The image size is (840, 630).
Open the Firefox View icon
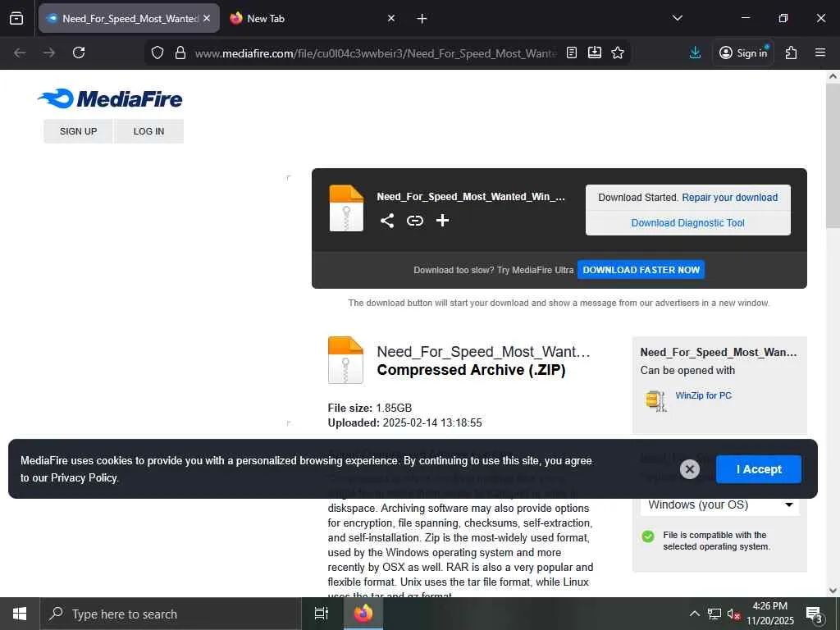coord(16,18)
